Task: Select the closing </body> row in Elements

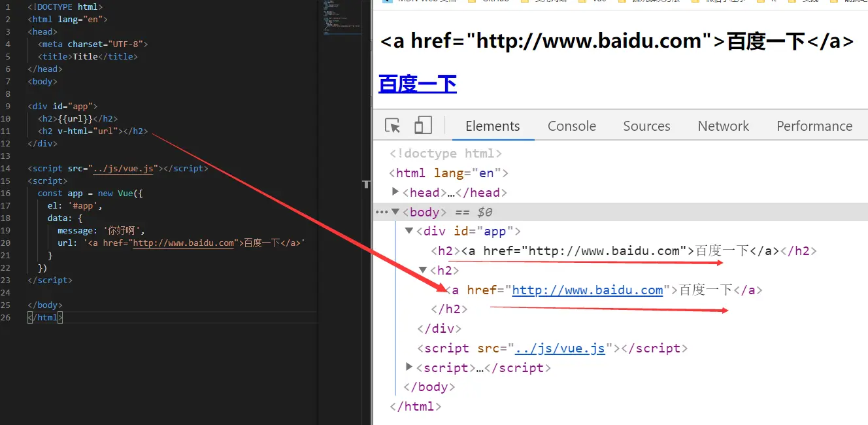Action: pos(429,387)
